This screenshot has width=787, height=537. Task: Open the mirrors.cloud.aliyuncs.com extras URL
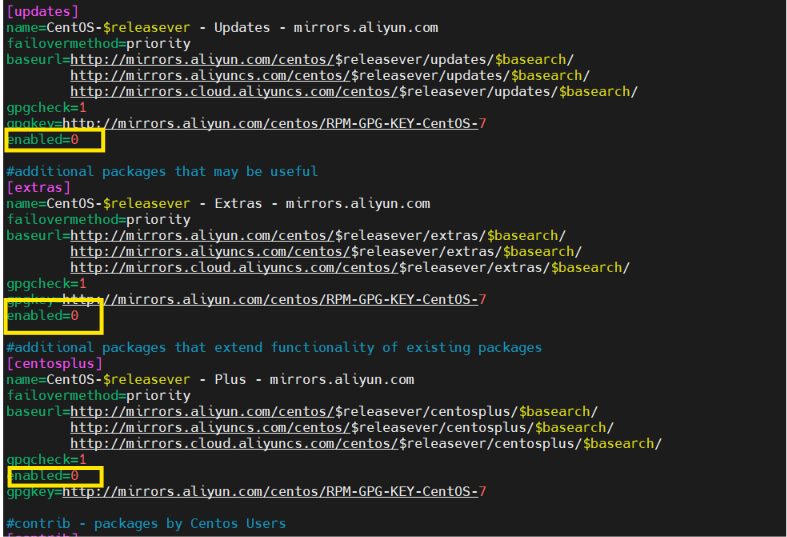point(350,268)
